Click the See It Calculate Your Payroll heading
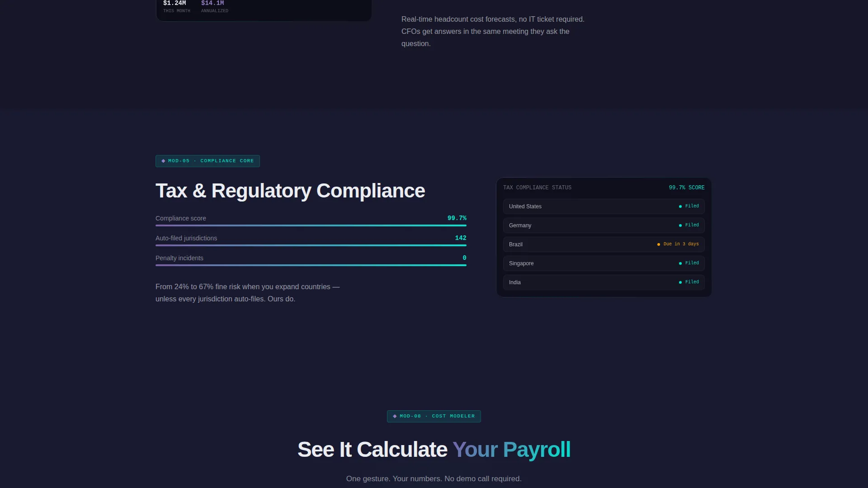The width and height of the screenshot is (868, 488). point(434,450)
